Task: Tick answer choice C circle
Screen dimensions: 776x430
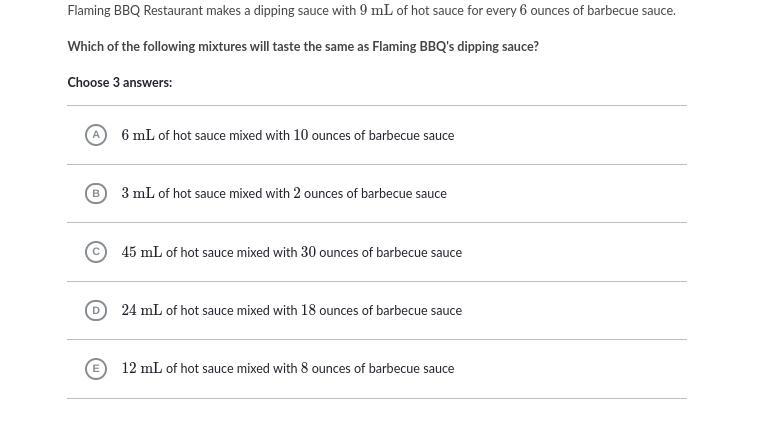Action: click(96, 252)
